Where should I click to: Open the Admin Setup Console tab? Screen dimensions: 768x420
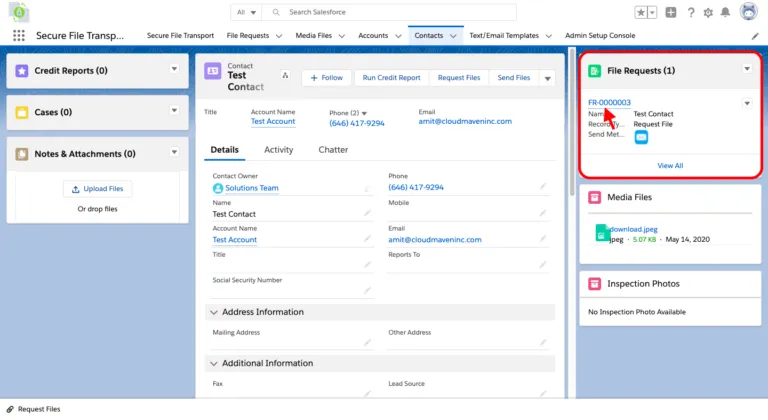600,36
